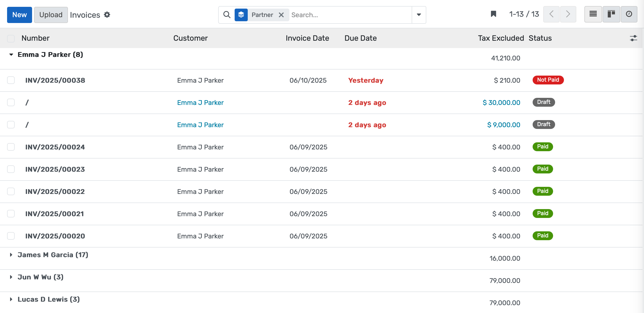Go to next page arrow
644x313 pixels.
[568, 14]
